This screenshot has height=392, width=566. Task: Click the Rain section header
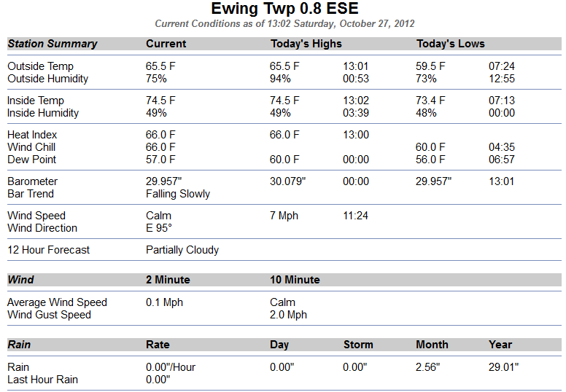point(19,345)
